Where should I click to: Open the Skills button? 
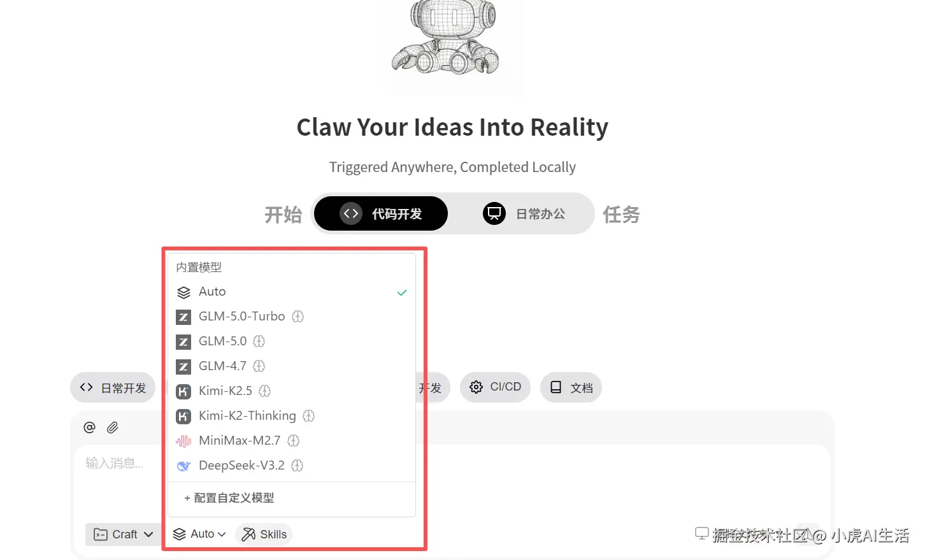[x=264, y=535]
